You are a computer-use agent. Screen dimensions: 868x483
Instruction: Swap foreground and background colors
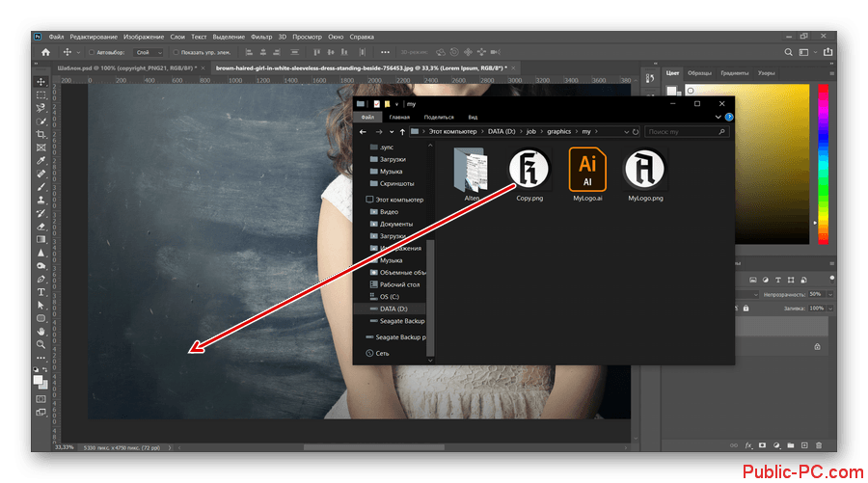[44, 369]
